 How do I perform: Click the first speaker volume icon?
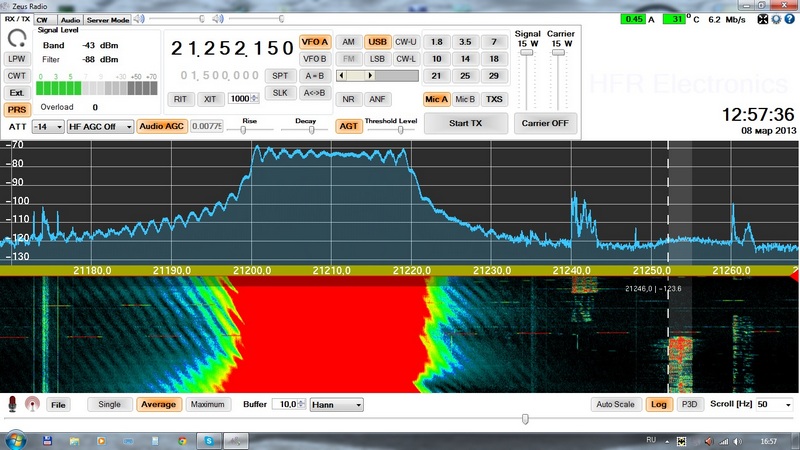(x=140, y=19)
